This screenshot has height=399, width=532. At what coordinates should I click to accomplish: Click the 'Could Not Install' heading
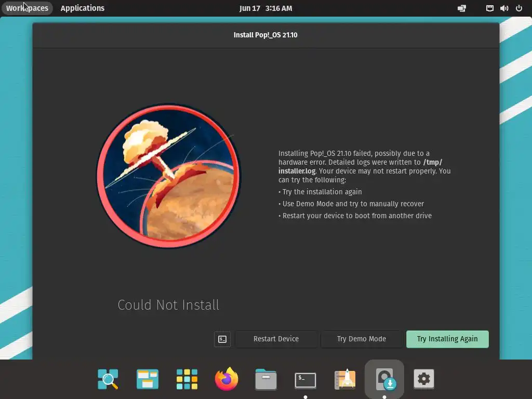168,305
